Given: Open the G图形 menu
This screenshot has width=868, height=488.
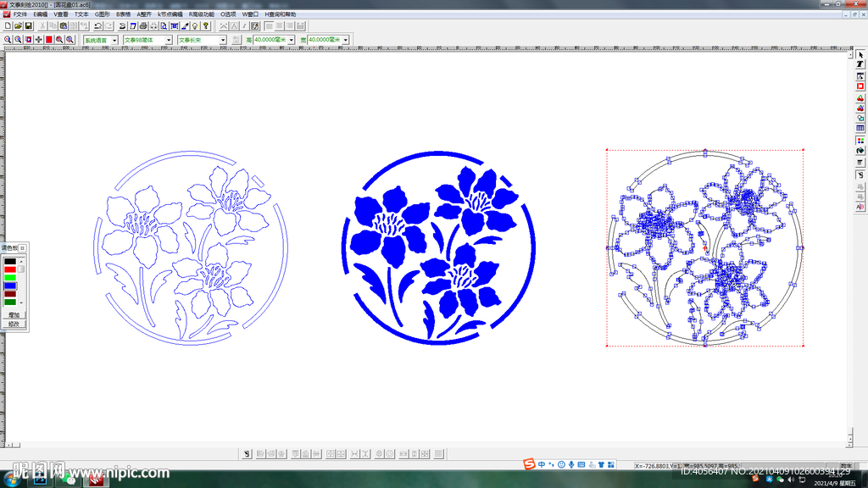Looking at the screenshot, I should 103,14.
